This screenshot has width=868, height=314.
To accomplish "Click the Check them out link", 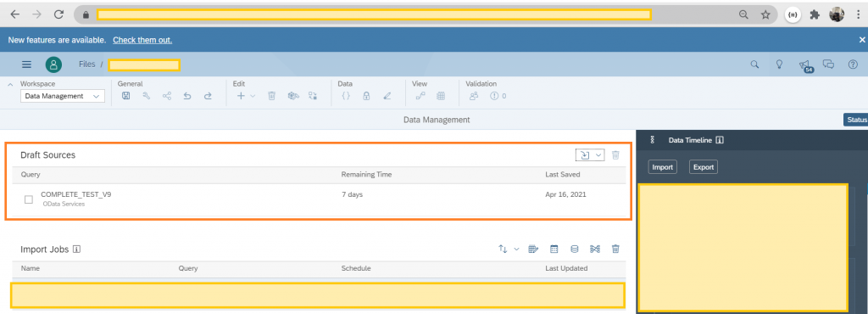I will pos(142,40).
